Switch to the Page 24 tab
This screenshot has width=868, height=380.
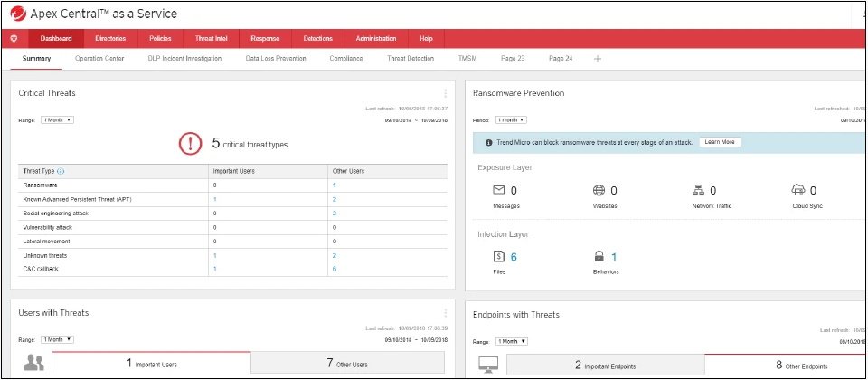coord(561,59)
